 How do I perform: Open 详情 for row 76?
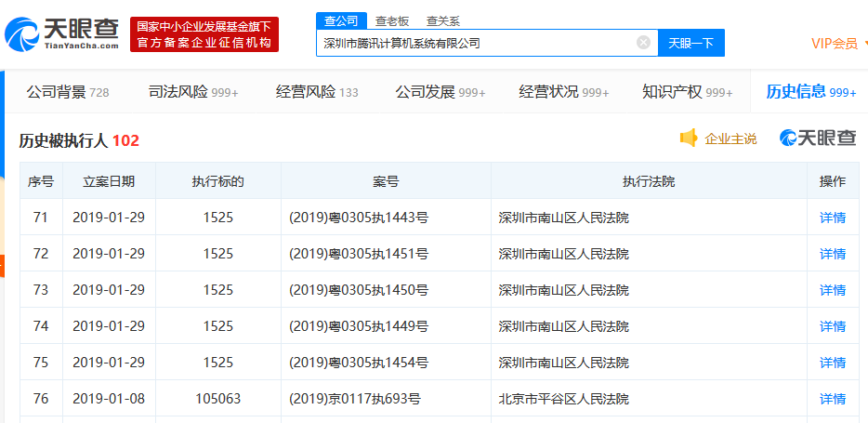coord(833,399)
